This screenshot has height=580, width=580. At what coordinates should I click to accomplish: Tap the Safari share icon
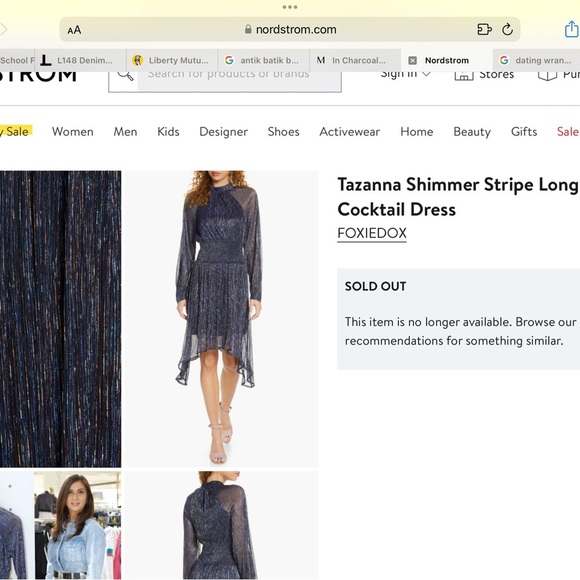click(572, 29)
